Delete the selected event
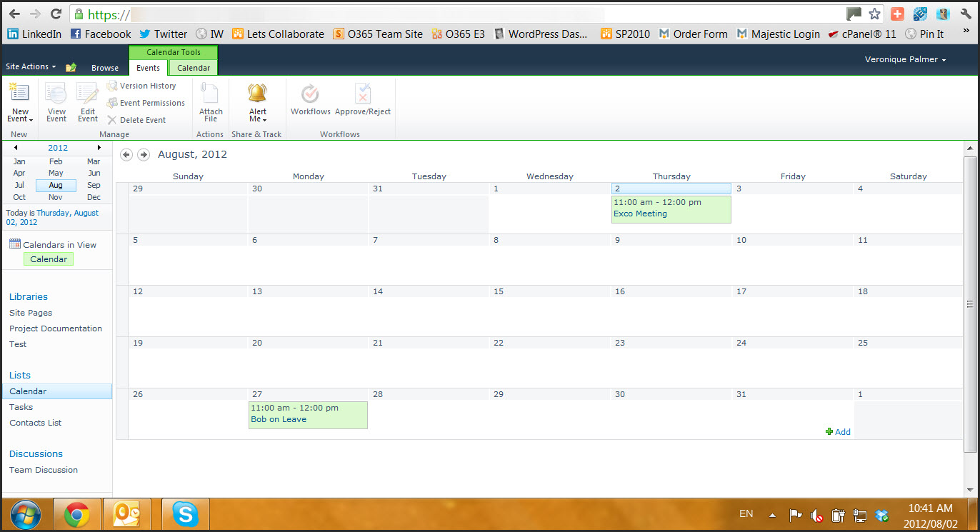 point(142,119)
